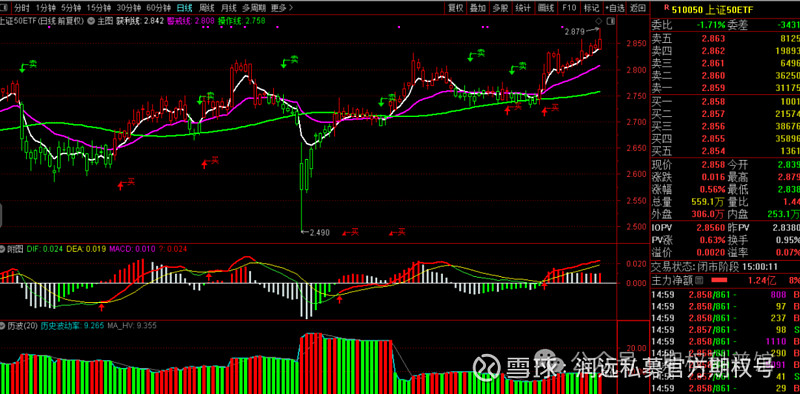800x394 pixels.
Task: Click the 14:59 trade row with volume 808
Action: [726, 294]
